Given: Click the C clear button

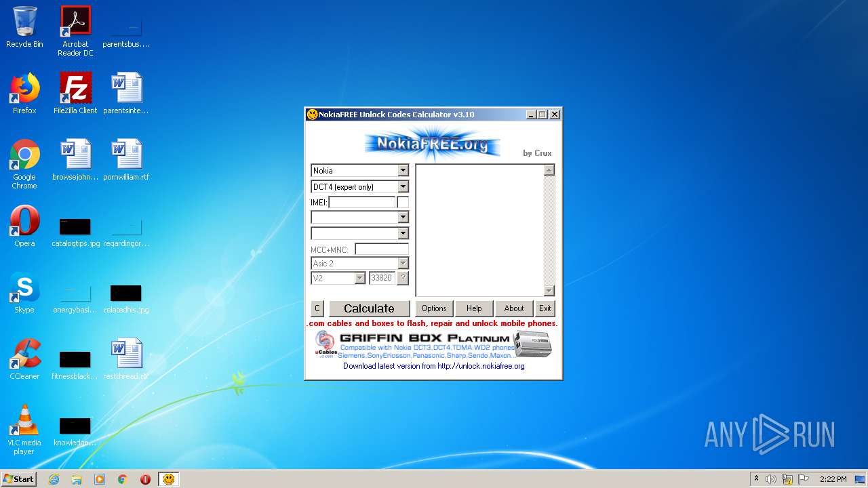Looking at the screenshot, I should point(317,308).
